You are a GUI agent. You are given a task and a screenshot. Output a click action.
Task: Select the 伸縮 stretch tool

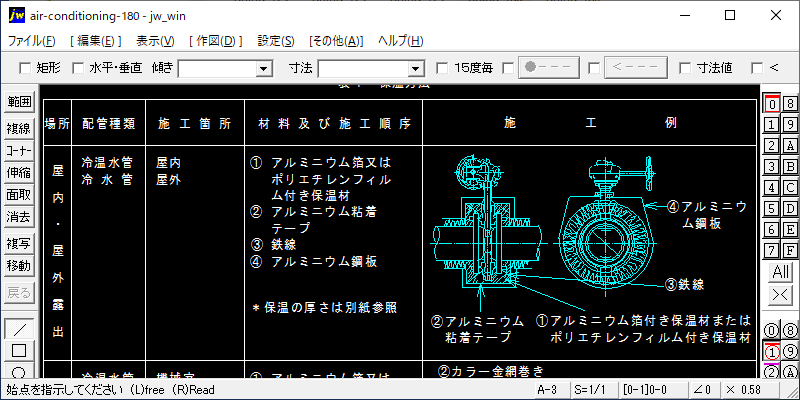19,173
